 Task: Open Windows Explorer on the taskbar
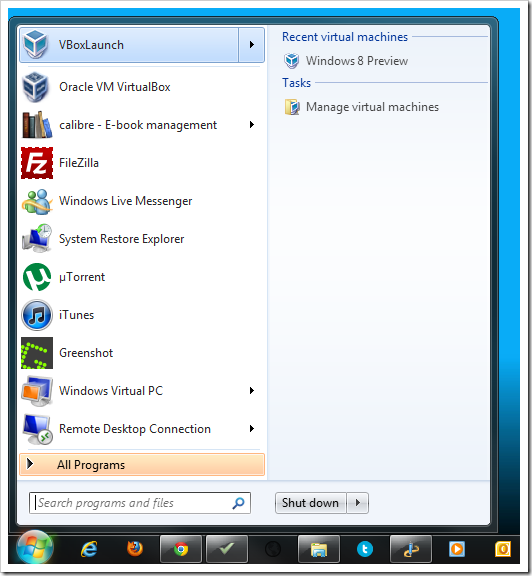pyautogui.click(x=319, y=549)
